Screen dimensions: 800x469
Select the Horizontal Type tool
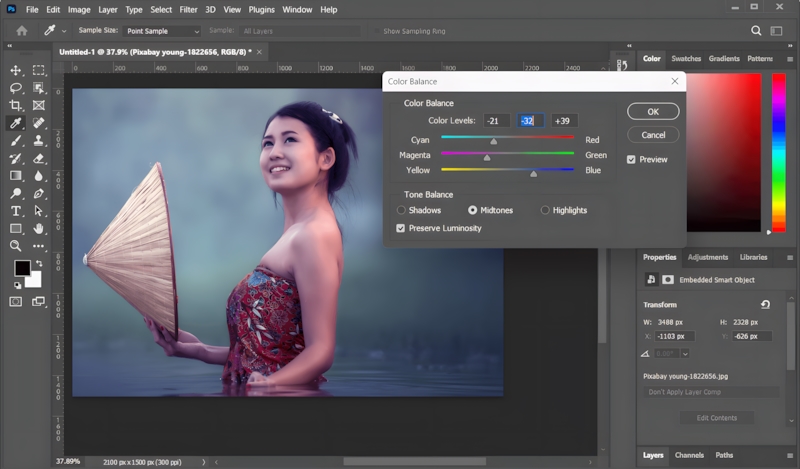click(x=16, y=211)
